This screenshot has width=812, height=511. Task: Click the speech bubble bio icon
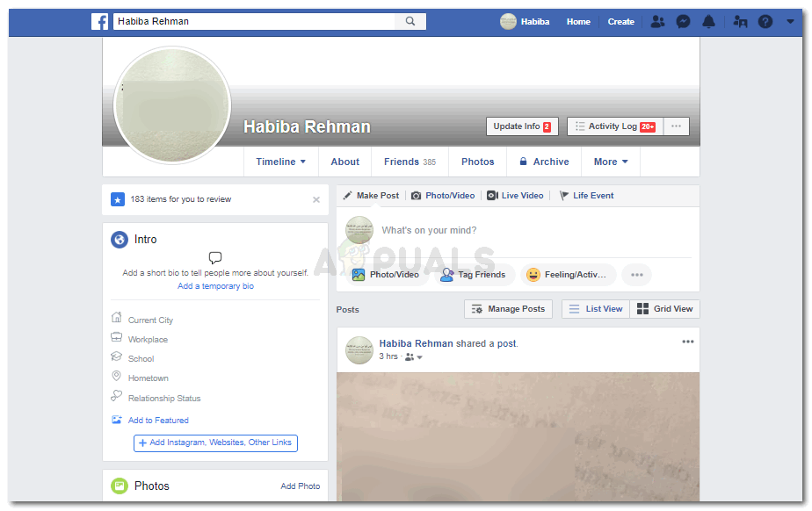click(215, 257)
